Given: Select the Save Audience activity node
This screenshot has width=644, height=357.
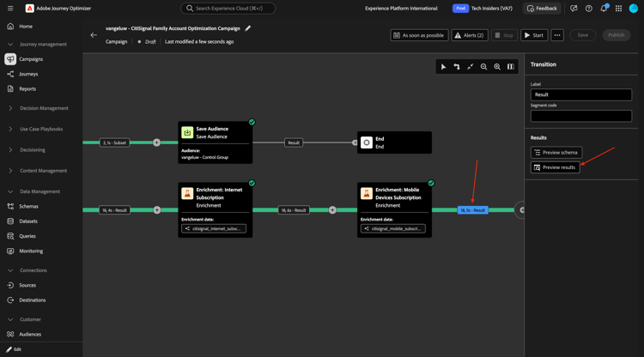Looking at the screenshot, I should [x=216, y=142].
